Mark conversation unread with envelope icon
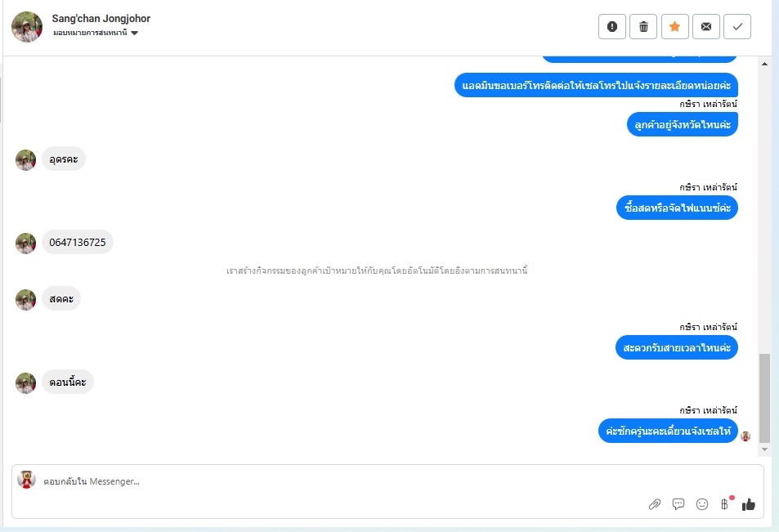 [706, 26]
